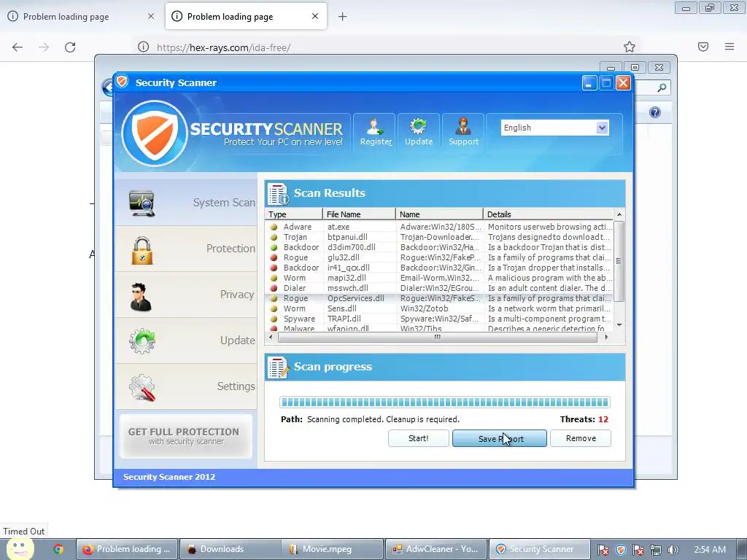Click the scan results scroll-down arrow
The width and height of the screenshot is (747, 560).
pyautogui.click(x=619, y=324)
